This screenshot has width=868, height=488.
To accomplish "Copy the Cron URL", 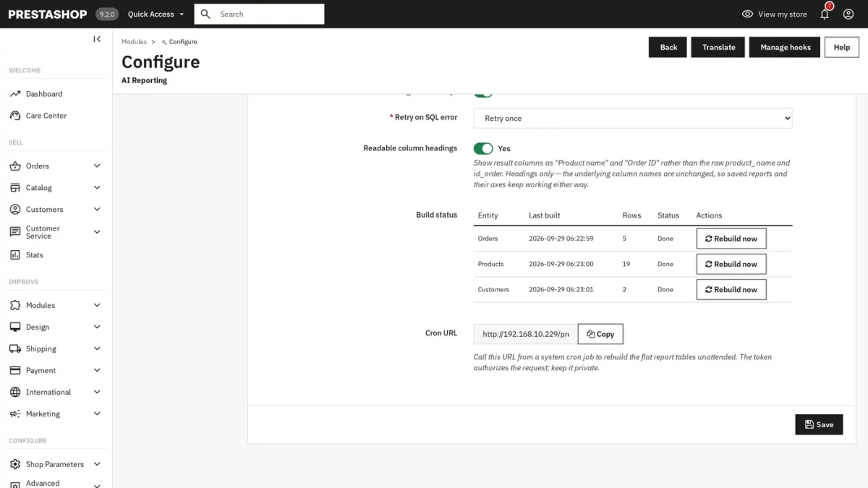I will click(x=600, y=334).
